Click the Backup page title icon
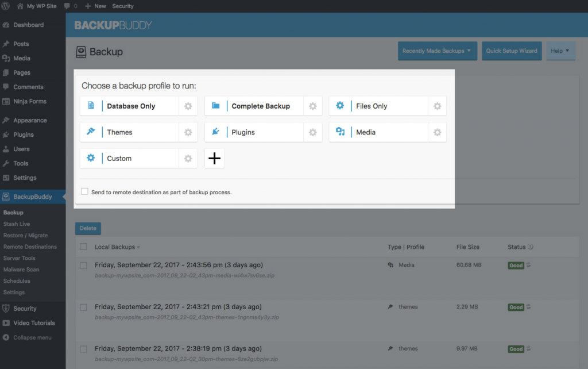Image resolution: width=588 pixels, height=369 pixels. click(x=81, y=52)
